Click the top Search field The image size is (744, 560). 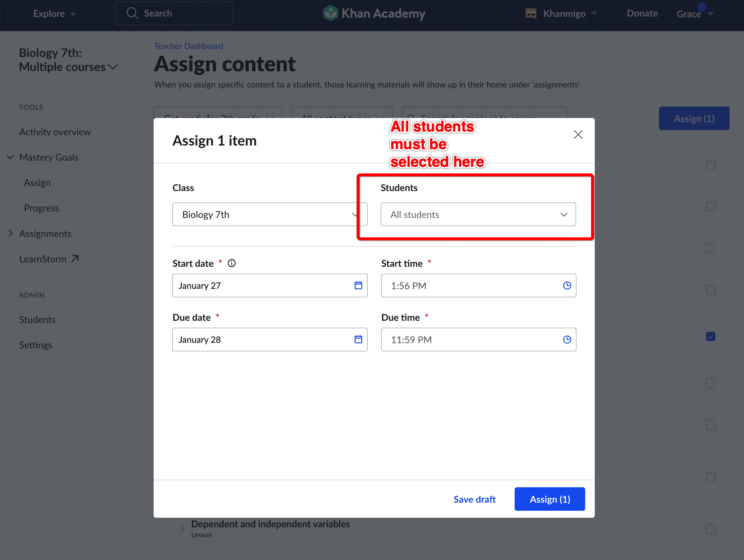point(174,13)
